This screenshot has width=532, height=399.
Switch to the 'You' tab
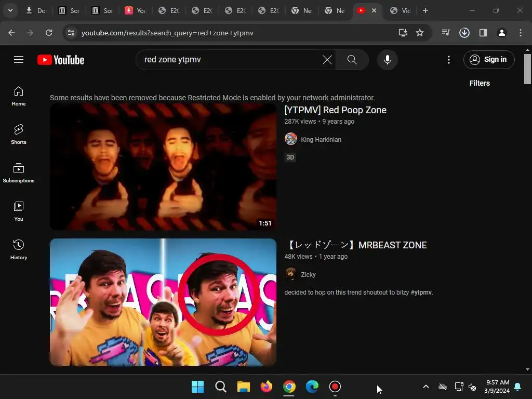tap(136, 10)
